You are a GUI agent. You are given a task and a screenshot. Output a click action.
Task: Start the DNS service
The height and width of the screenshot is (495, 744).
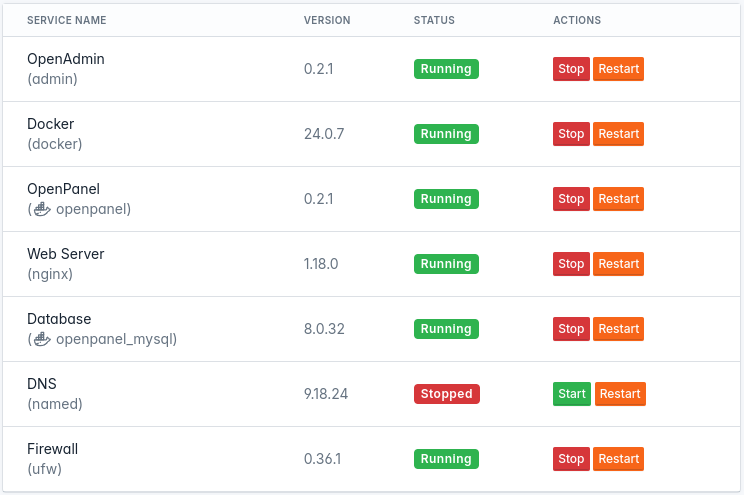pyautogui.click(x=572, y=394)
